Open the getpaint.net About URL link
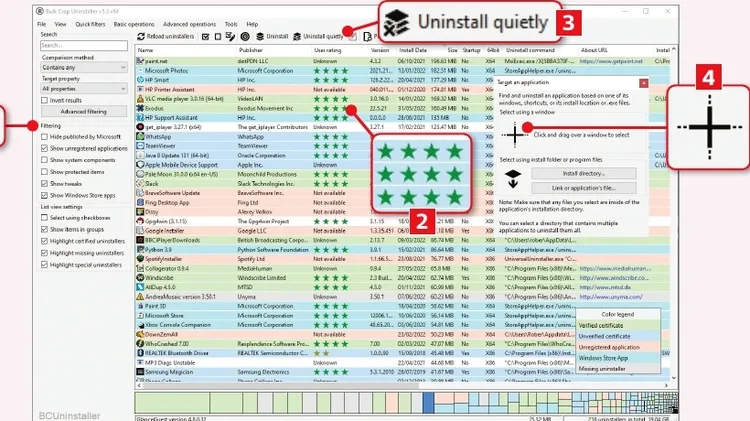 tap(611, 61)
